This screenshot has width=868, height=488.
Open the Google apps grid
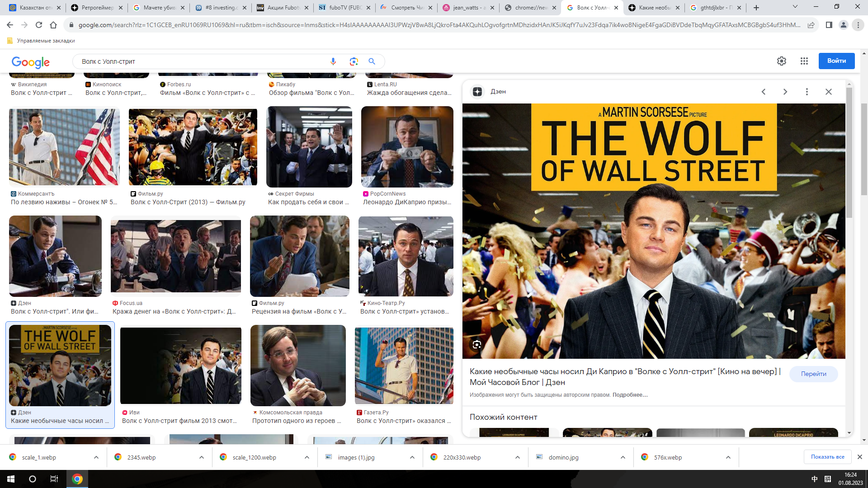(x=804, y=61)
